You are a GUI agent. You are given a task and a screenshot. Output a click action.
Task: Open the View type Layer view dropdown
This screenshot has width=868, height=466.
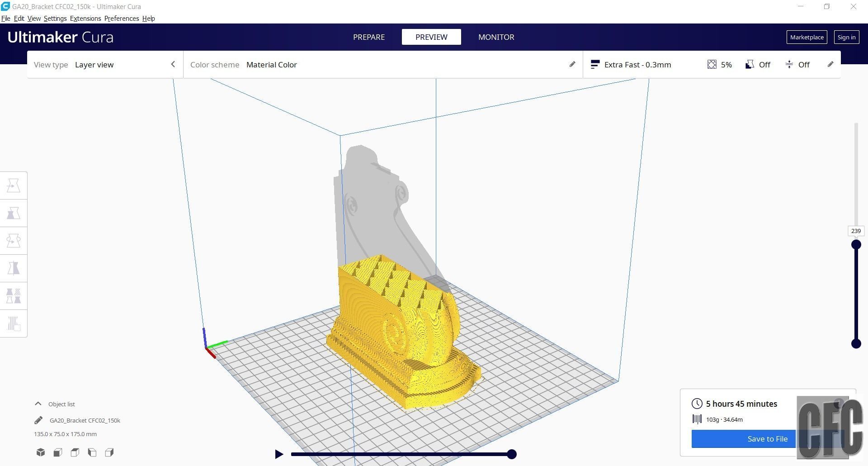pos(105,65)
